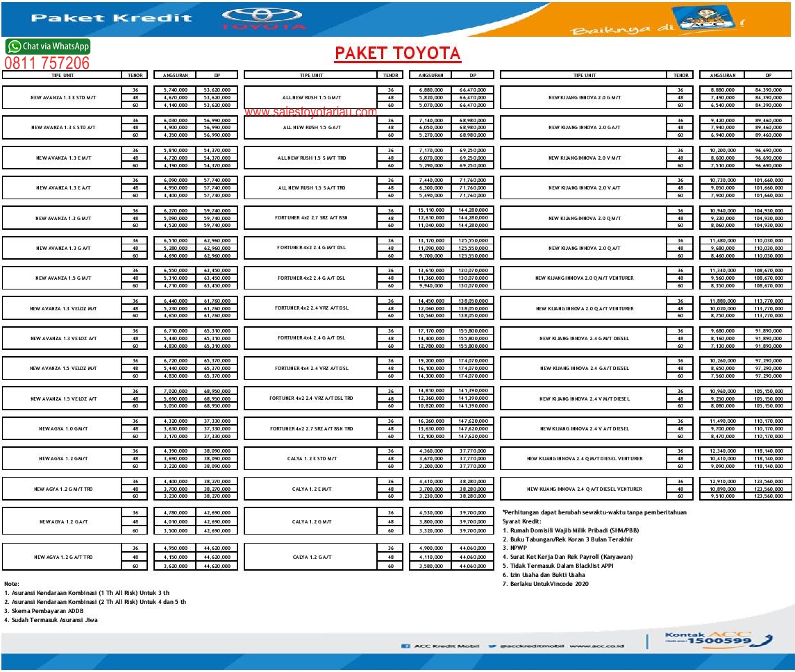
Task: Select NEW AVANZA 1.3 E STD A/T row
Action: (63, 127)
